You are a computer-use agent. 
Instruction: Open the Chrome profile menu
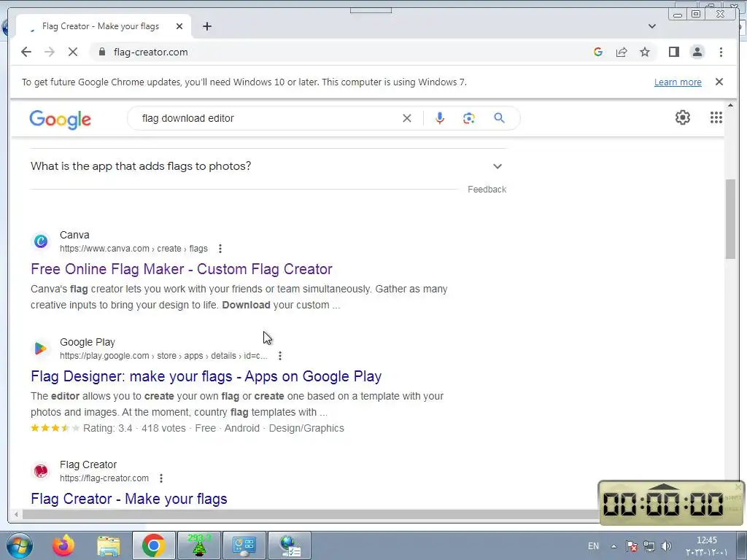click(x=697, y=52)
